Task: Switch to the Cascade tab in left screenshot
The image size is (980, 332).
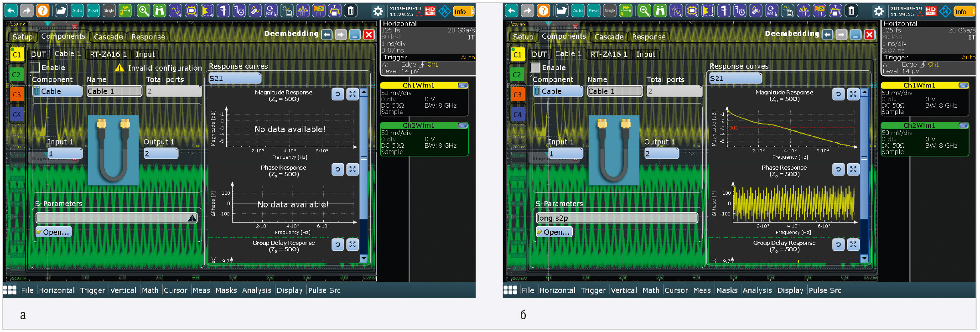Action: (108, 37)
